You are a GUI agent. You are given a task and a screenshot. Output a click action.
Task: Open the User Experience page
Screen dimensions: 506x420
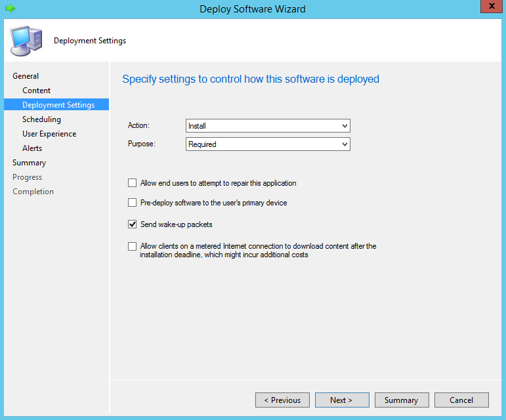click(49, 134)
